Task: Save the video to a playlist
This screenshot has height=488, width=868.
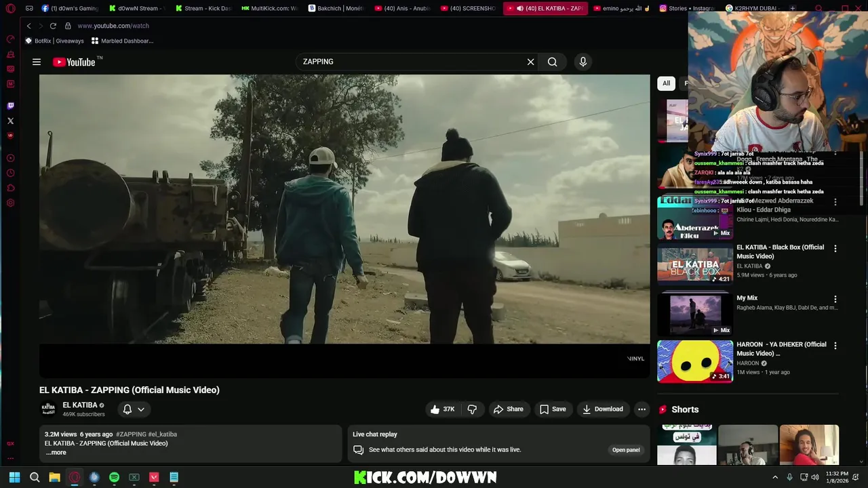Action: tap(553, 409)
